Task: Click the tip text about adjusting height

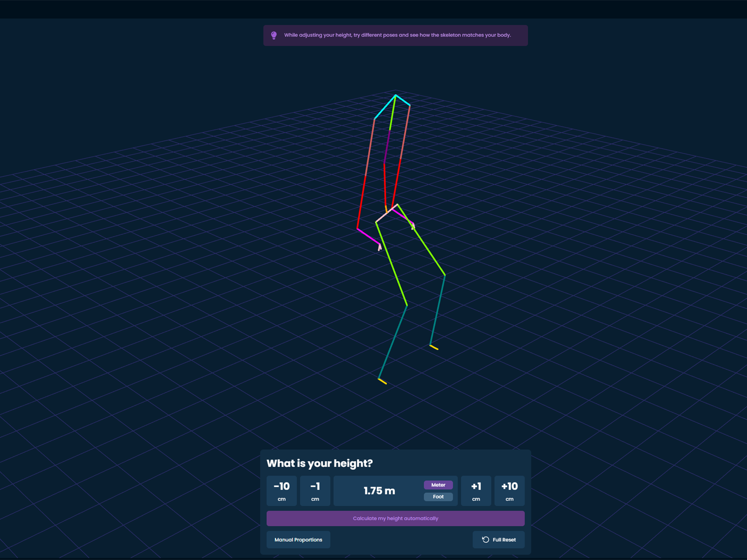Action: point(397,35)
